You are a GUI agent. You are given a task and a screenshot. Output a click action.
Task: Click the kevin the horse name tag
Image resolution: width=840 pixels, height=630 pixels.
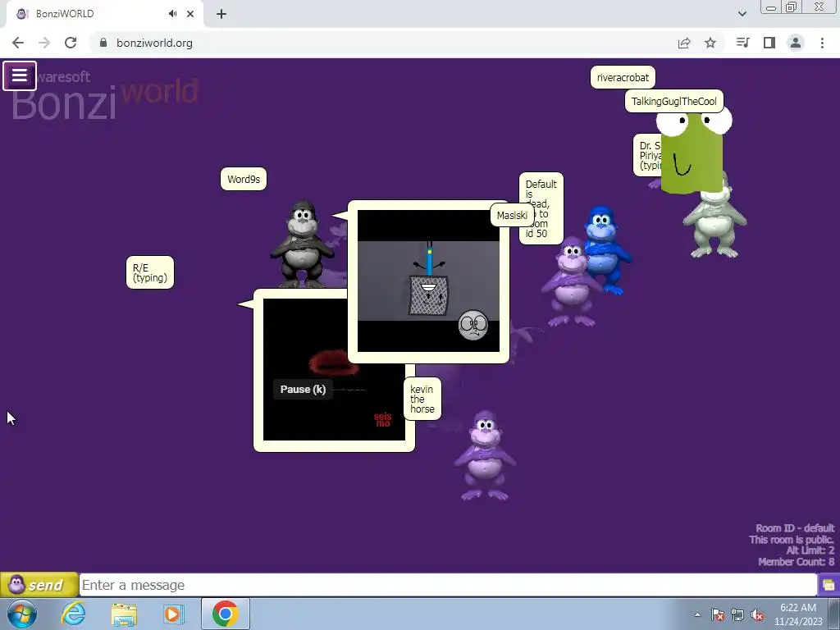click(x=422, y=399)
